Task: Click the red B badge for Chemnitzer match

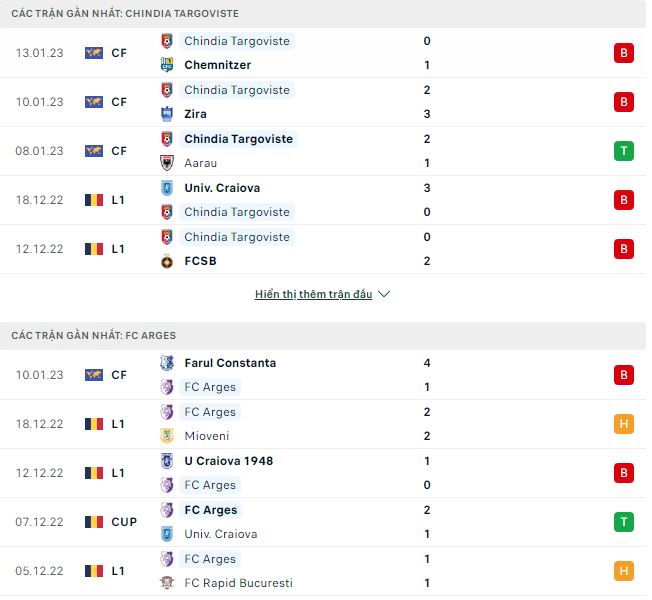Action: coord(624,53)
